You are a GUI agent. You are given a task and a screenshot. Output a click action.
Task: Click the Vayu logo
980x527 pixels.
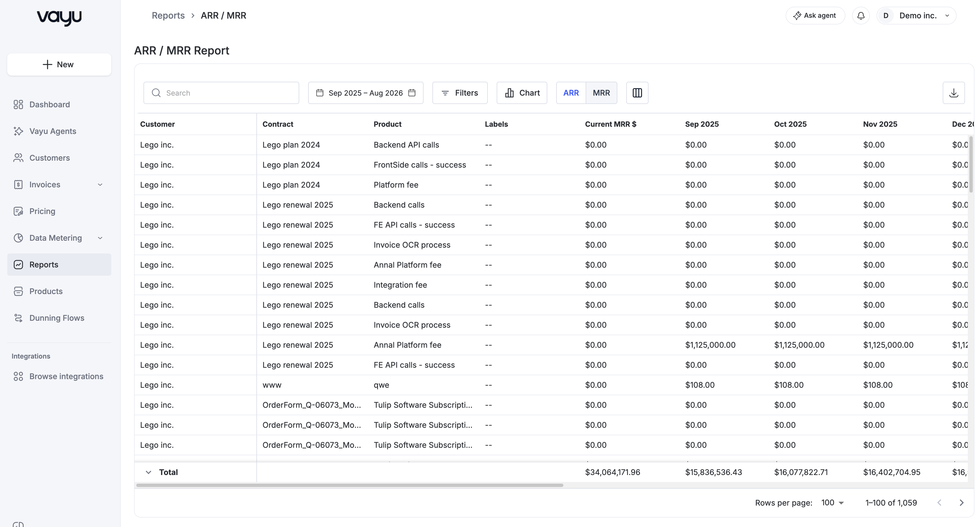[x=59, y=18]
